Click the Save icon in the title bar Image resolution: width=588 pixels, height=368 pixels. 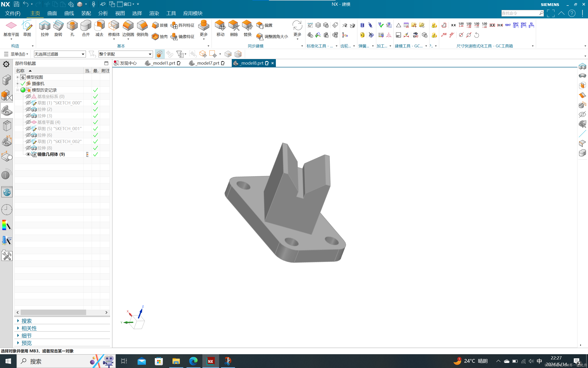pyautogui.click(x=16, y=4)
